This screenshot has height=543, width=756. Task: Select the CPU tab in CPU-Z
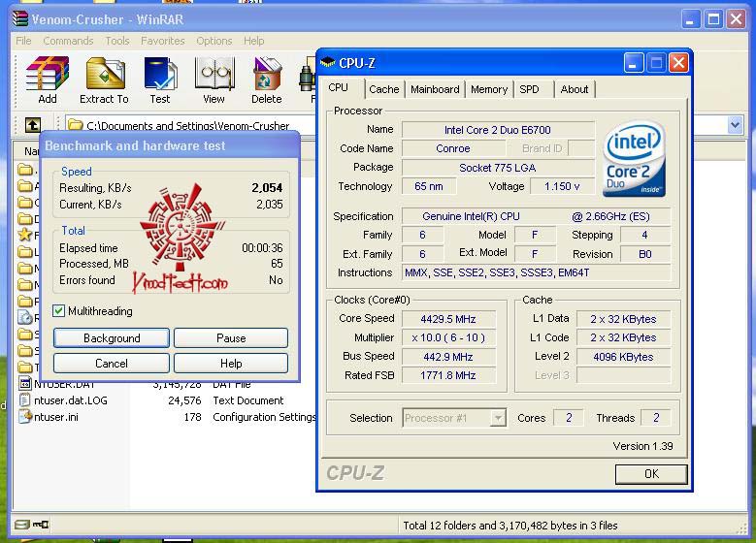[339, 87]
